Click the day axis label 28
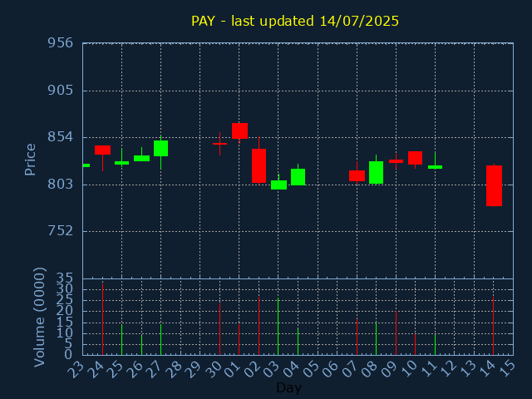The height and width of the screenshot is (399, 532). 174,369
